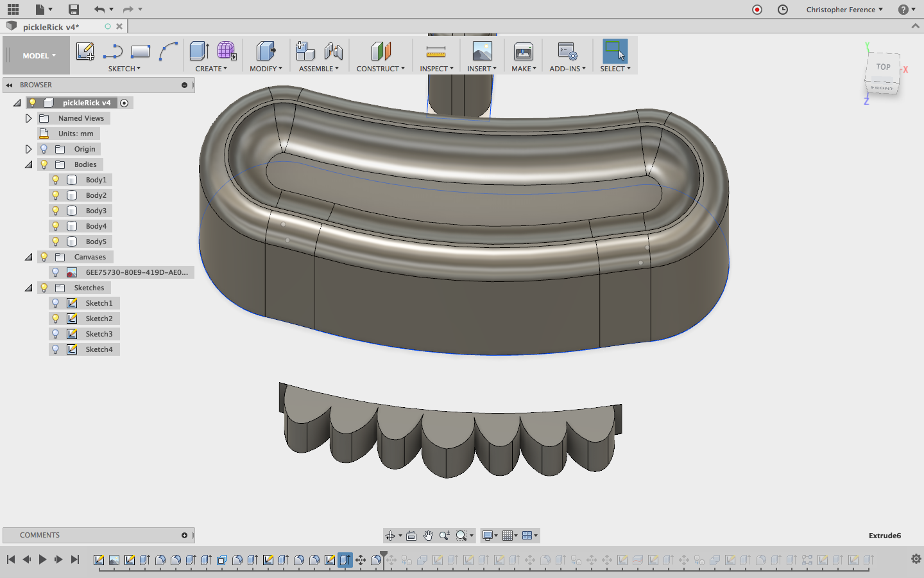The width and height of the screenshot is (924, 578).
Task: Click the timeline playhead marker
Action: click(x=384, y=554)
